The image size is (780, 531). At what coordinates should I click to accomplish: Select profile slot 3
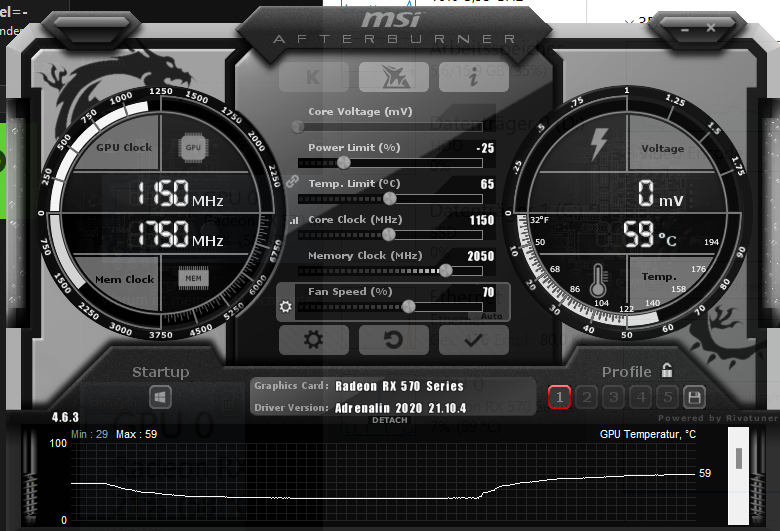613,397
